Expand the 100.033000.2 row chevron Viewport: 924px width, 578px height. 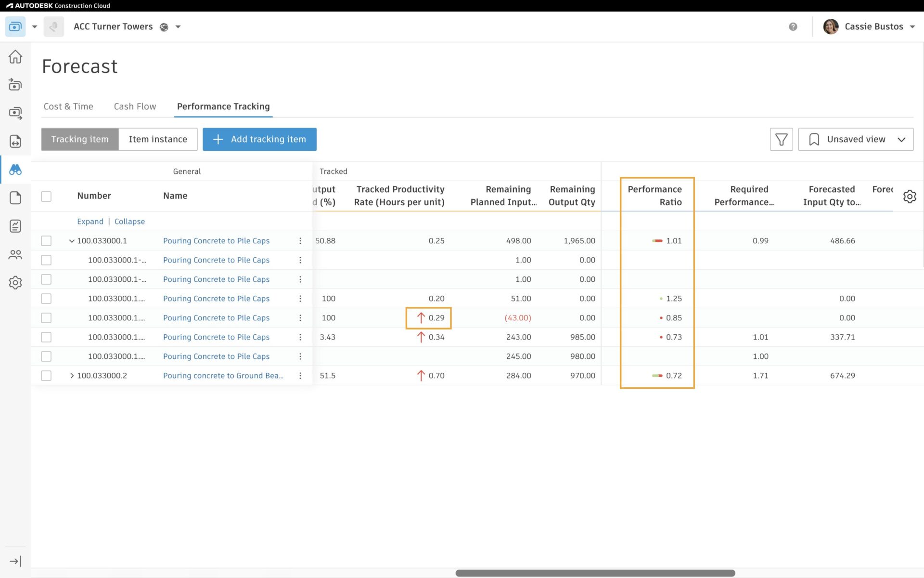point(72,376)
